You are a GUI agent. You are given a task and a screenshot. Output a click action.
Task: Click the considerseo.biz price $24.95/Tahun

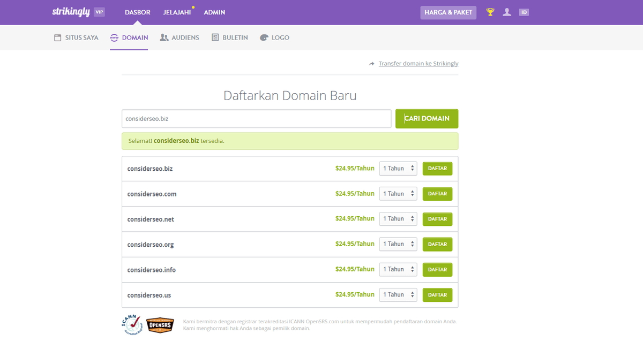[355, 168]
